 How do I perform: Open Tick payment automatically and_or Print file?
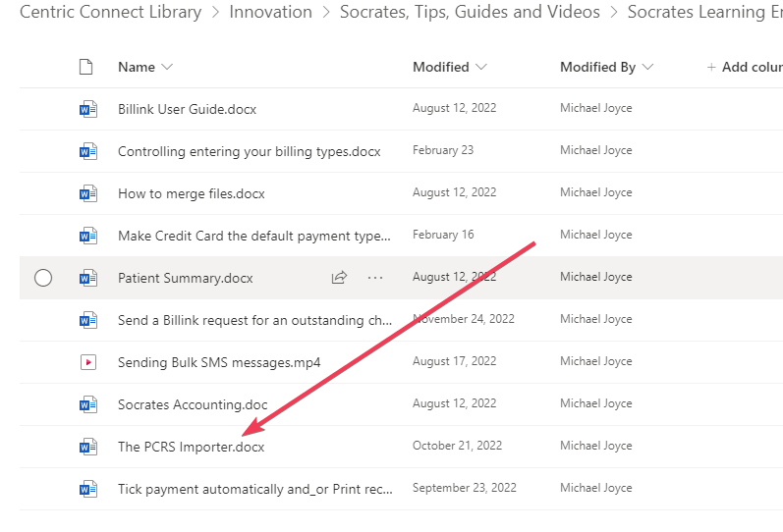[x=255, y=489]
